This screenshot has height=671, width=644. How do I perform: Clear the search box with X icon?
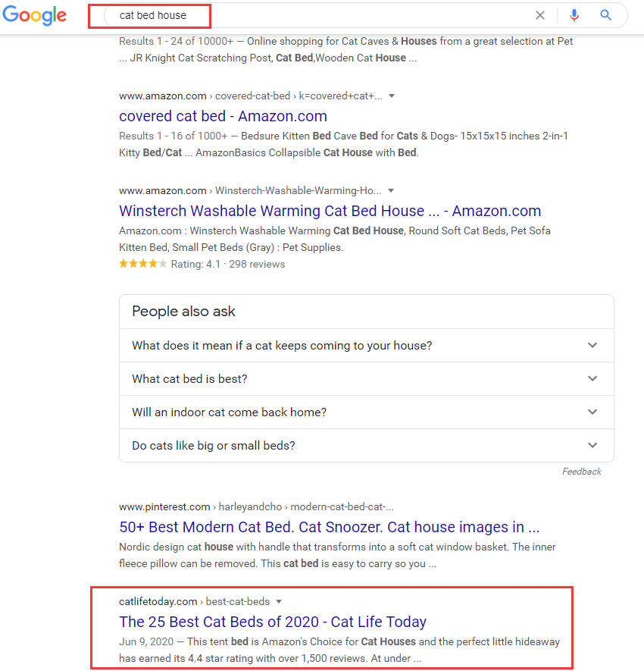pyautogui.click(x=540, y=15)
